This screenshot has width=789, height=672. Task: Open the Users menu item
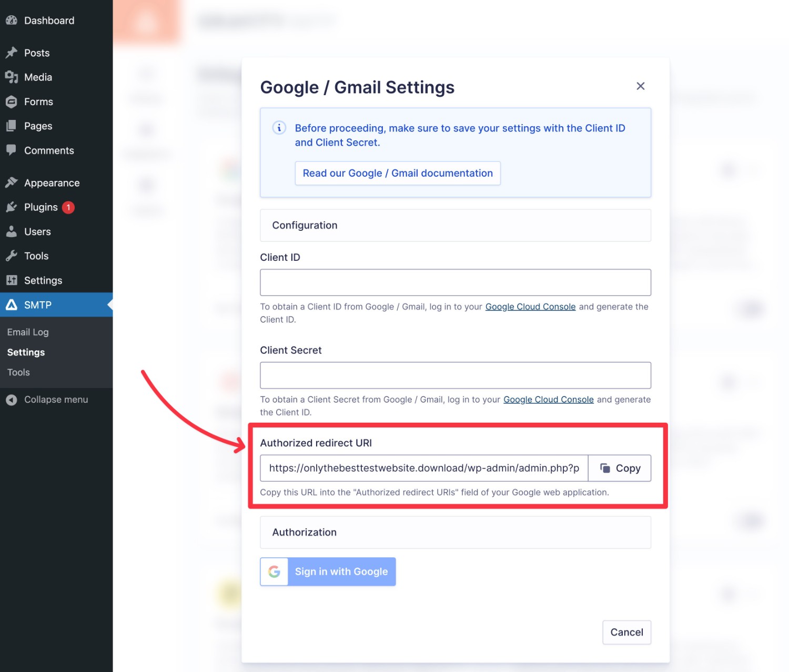coord(56,231)
